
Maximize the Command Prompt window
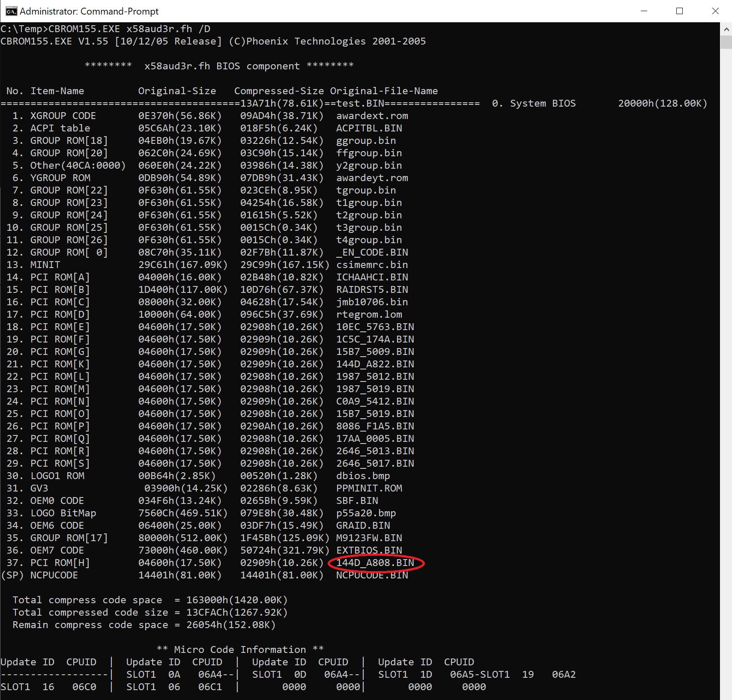pyautogui.click(x=679, y=11)
